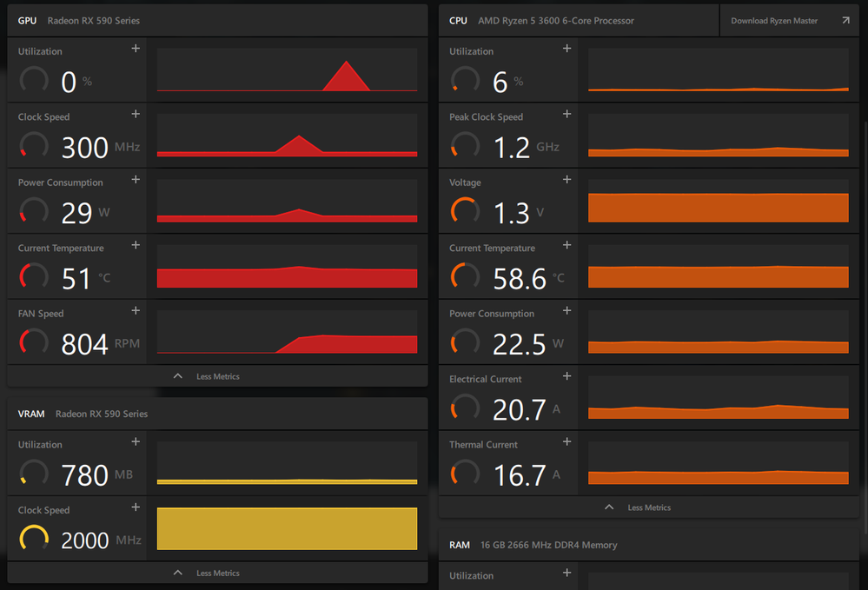Click the GPU Current Temperature gauge dial

pyautogui.click(x=34, y=276)
